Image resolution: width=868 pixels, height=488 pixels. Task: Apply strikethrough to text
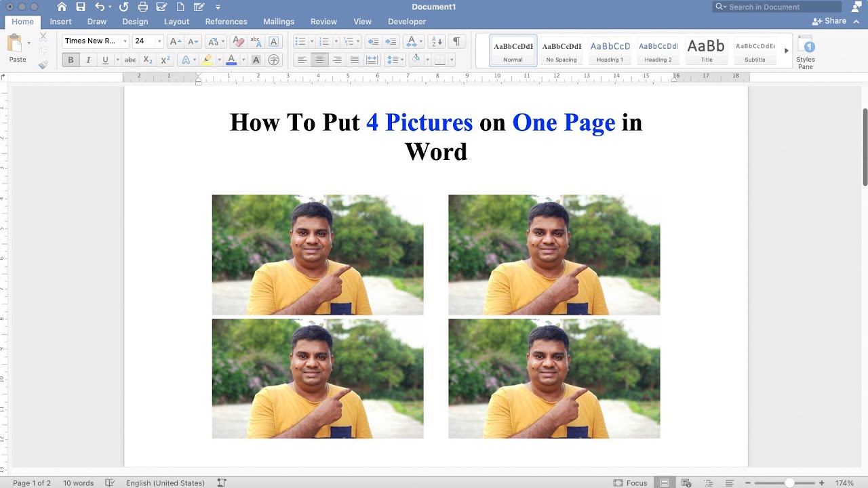click(x=130, y=60)
